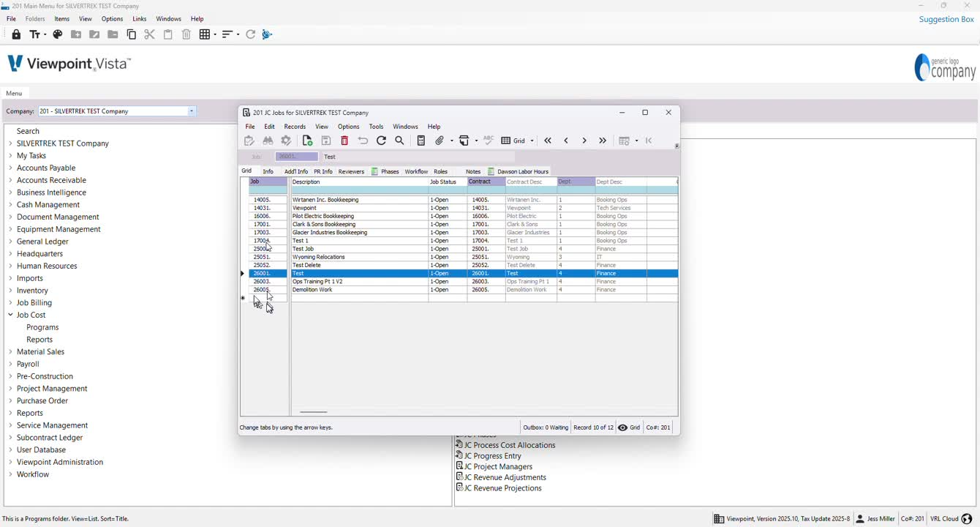
Task: Go to last record double-right arrow
Action: pyautogui.click(x=603, y=141)
